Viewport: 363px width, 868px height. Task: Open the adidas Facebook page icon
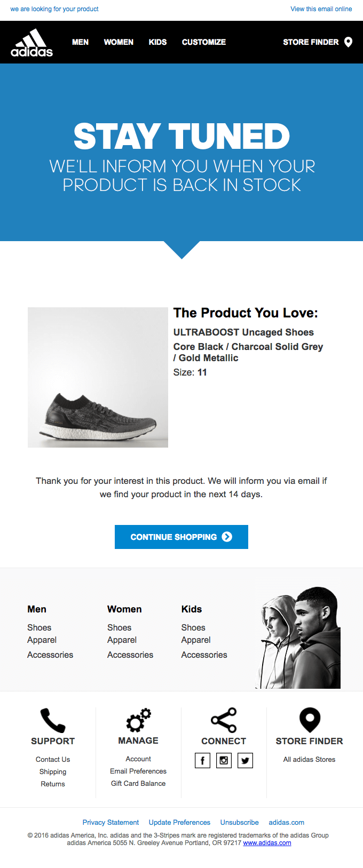pos(202,760)
